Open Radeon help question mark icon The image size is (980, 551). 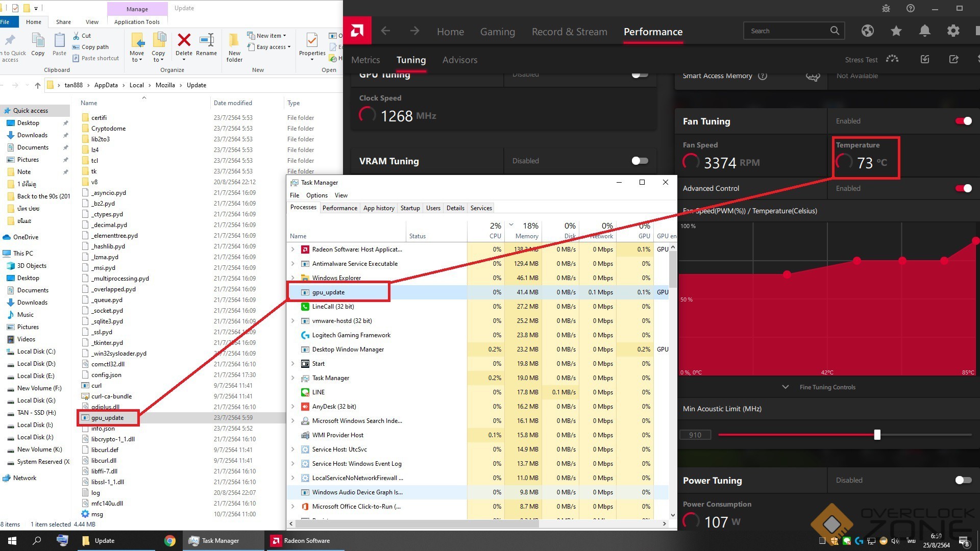911,8
